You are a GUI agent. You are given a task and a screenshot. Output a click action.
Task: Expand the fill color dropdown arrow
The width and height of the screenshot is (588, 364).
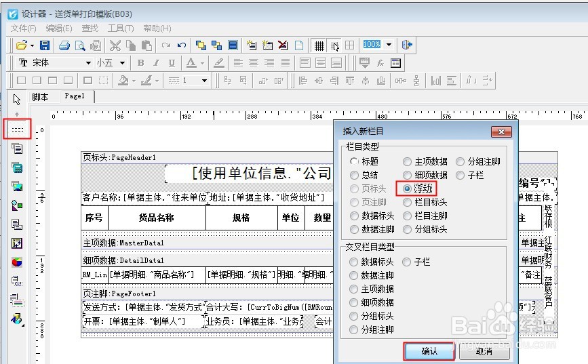coord(134,81)
